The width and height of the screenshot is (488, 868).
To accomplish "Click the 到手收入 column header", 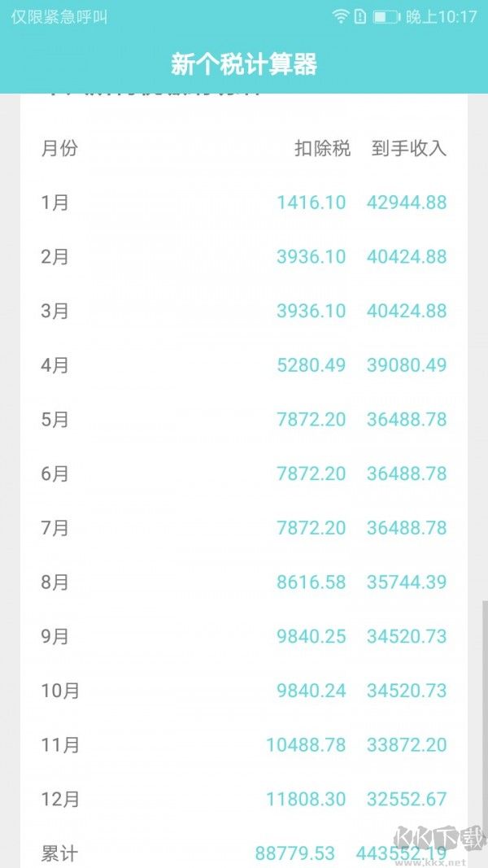I will pyautogui.click(x=409, y=149).
